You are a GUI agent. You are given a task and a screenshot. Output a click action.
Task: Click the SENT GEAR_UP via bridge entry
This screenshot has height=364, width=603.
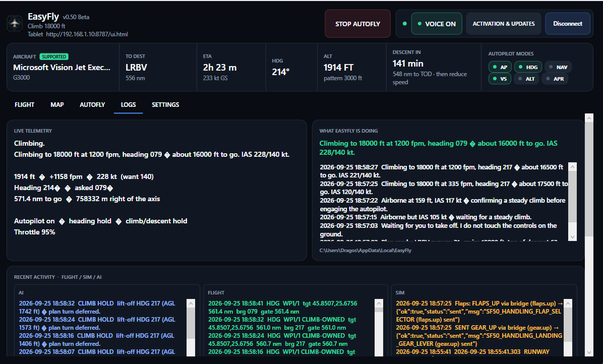(479, 336)
